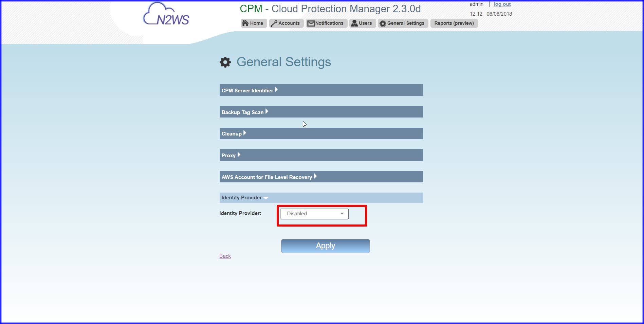Expand the CPM Server Identifier section
Screen dimensions: 644x324
coord(321,90)
